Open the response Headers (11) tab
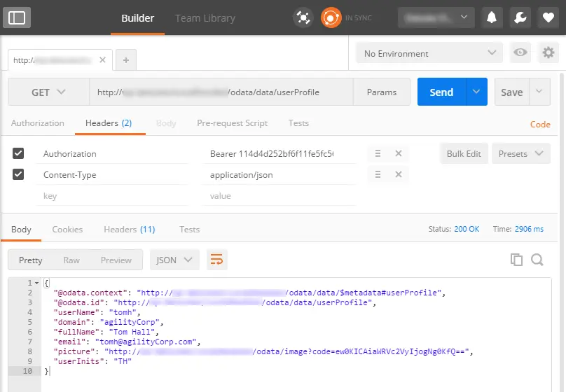The height and width of the screenshot is (392, 566). pyautogui.click(x=129, y=230)
